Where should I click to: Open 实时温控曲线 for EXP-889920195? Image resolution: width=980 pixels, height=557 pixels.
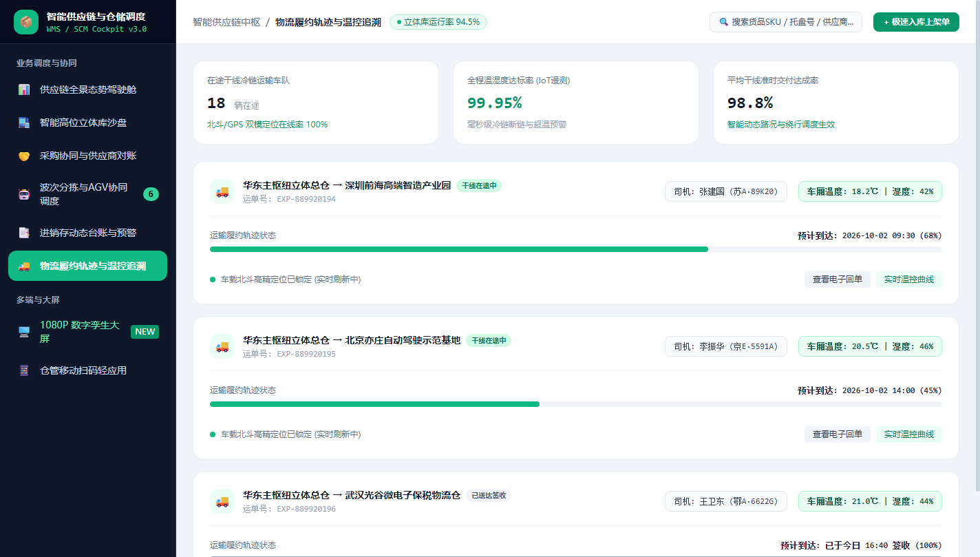tap(909, 434)
